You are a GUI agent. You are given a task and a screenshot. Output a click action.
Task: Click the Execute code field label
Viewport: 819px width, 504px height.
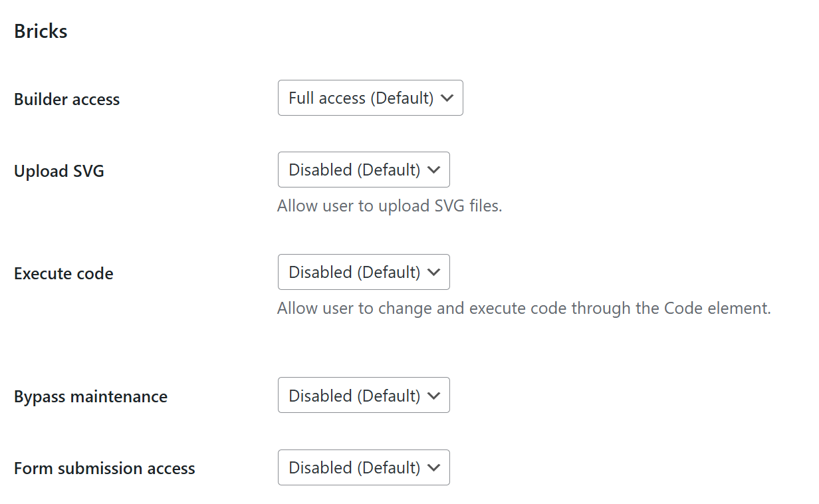pyautogui.click(x=64, y=273)
